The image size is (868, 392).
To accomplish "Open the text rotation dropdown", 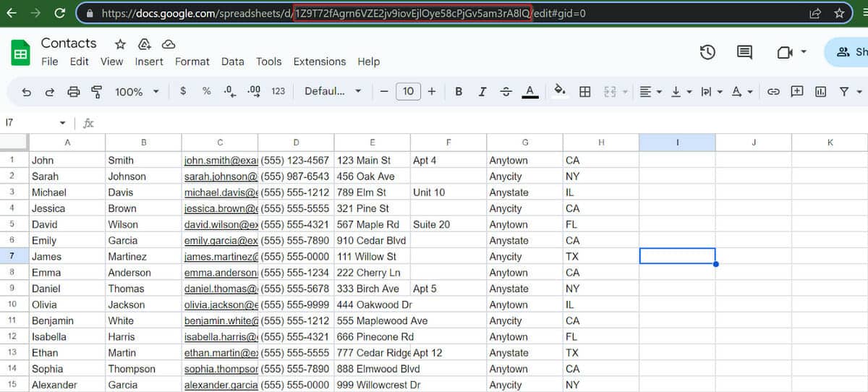I will coord(741,91).
